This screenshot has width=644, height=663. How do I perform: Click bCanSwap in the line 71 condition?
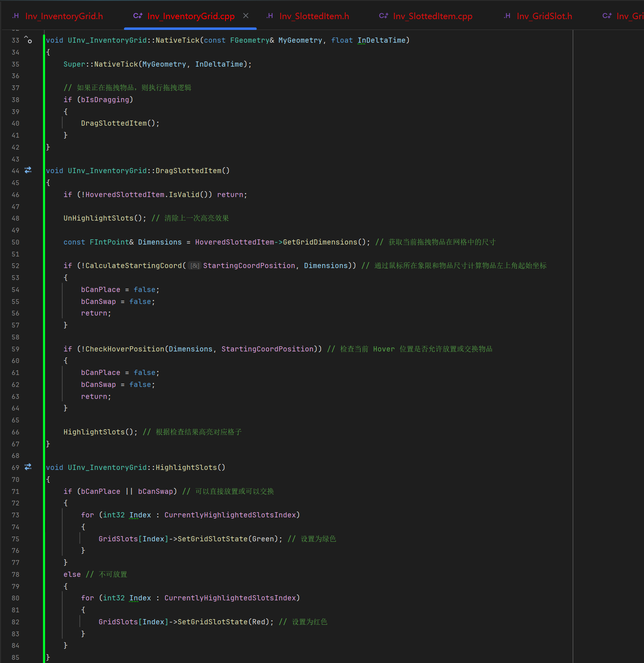tap(156, 491)
